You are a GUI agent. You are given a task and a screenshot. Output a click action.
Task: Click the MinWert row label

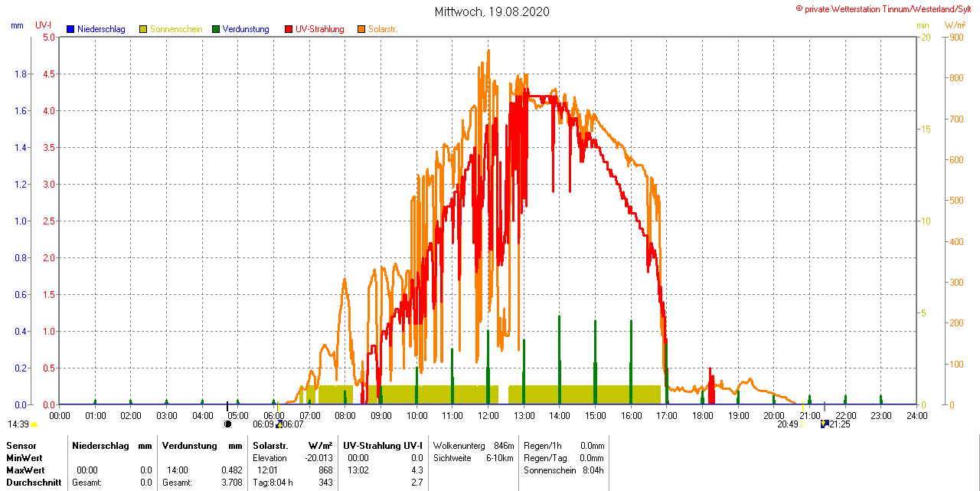[25, 457]
